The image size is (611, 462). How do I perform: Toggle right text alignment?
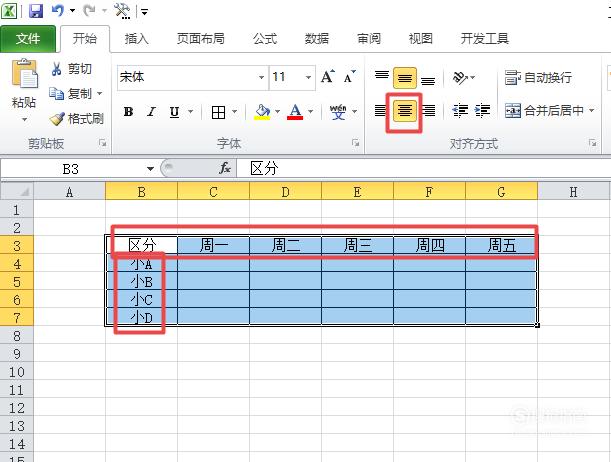[x=429, y=111]
